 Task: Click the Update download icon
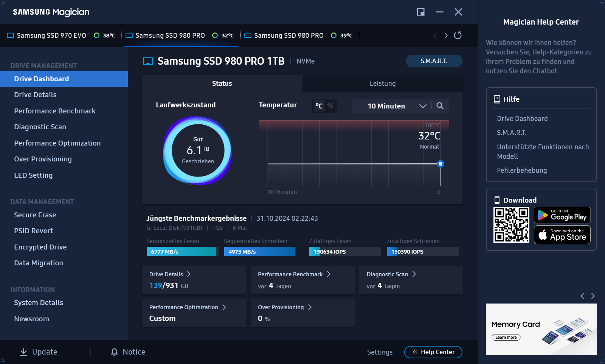point(23,352)
